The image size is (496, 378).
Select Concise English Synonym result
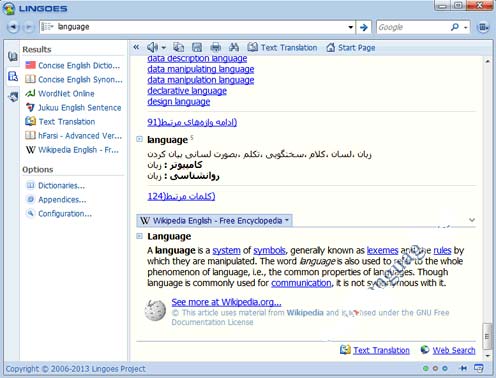pos(74,79)
